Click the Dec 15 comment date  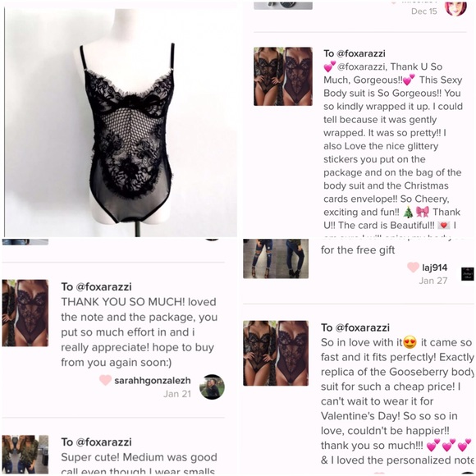click(424, 11)
